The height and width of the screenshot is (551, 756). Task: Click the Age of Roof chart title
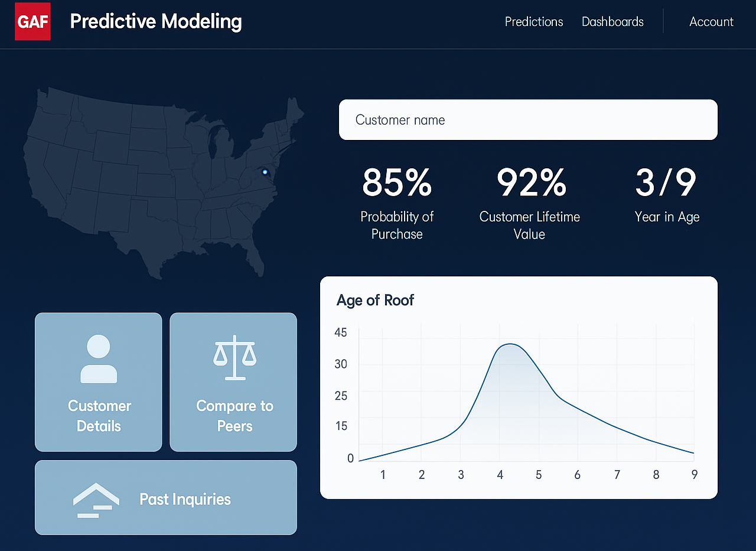pyautogui.click(x=375, y=300)
